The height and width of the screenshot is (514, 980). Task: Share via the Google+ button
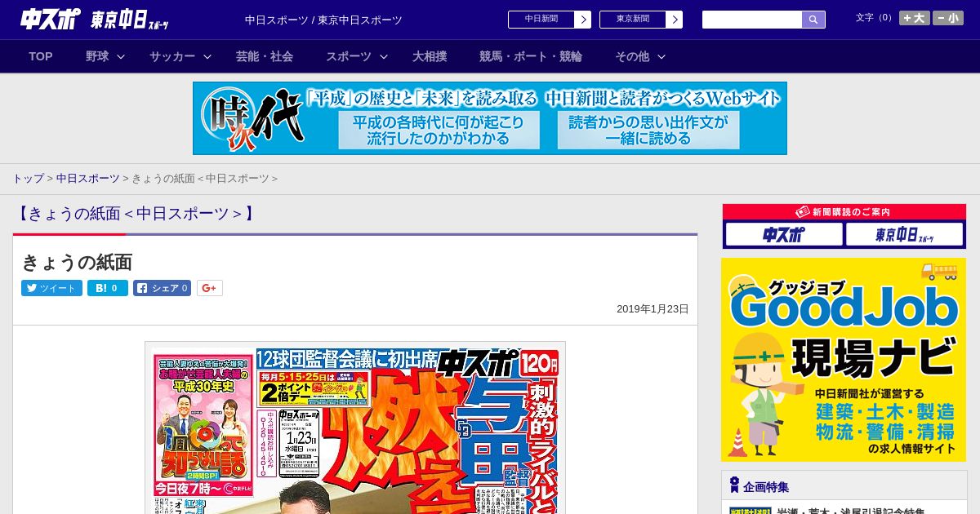(x=210, y=288)
